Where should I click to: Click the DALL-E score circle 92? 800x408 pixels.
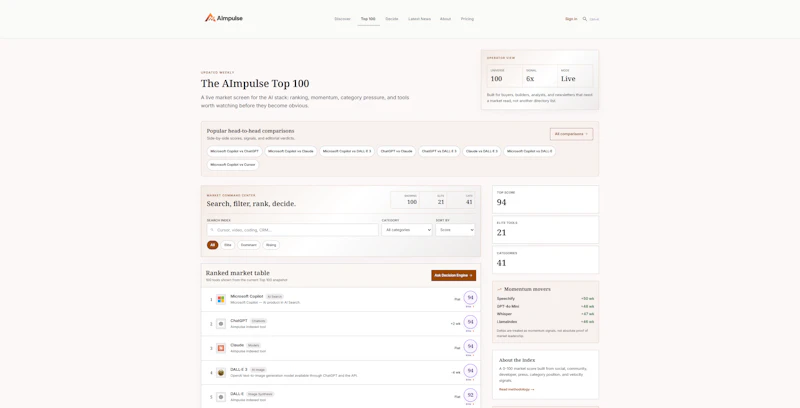[470, 395]
